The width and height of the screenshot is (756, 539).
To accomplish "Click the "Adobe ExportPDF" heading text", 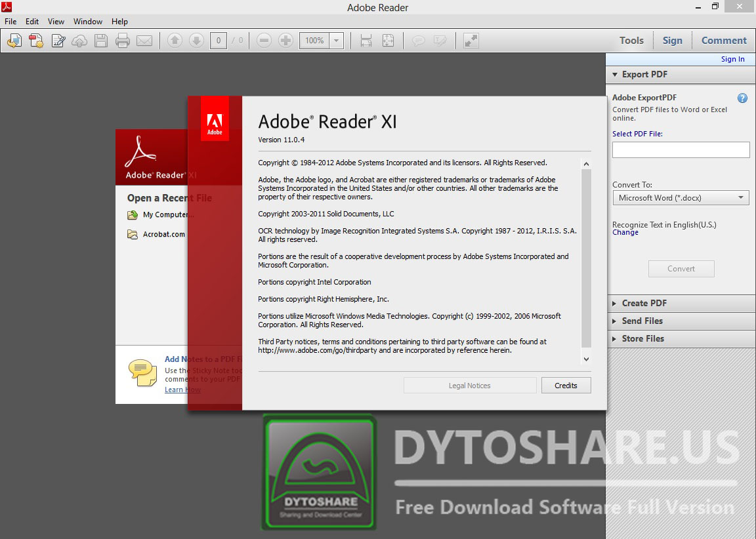I will (644, 98).
